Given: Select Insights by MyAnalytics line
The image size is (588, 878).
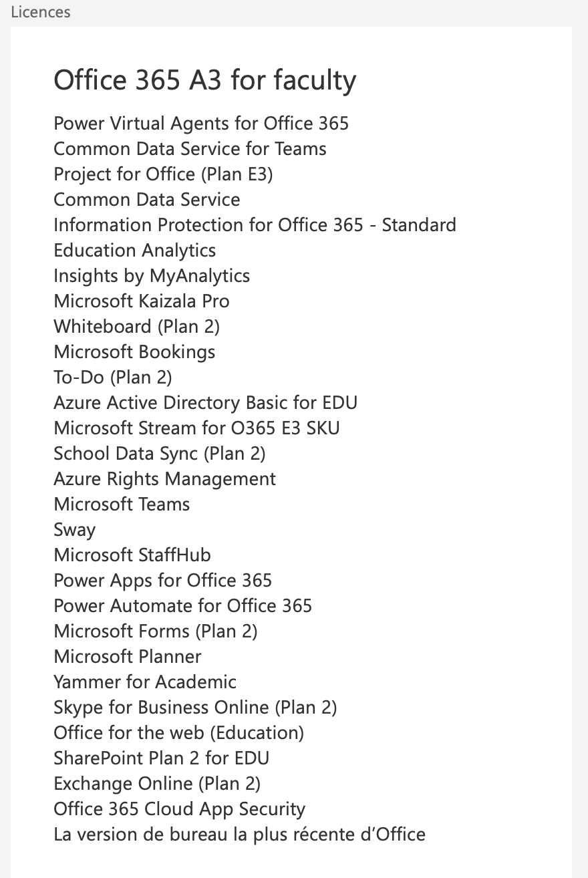Looking at the screenshot, I should [152, 276].
